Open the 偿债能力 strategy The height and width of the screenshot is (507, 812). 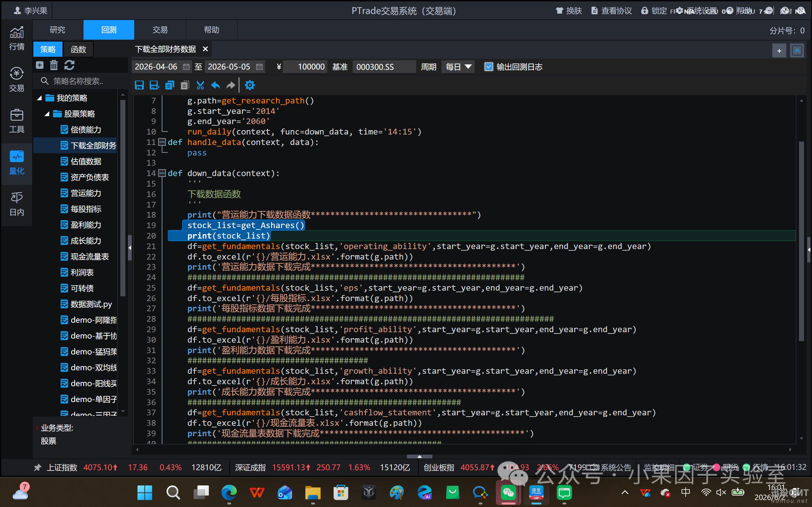[x=81, y=129]
